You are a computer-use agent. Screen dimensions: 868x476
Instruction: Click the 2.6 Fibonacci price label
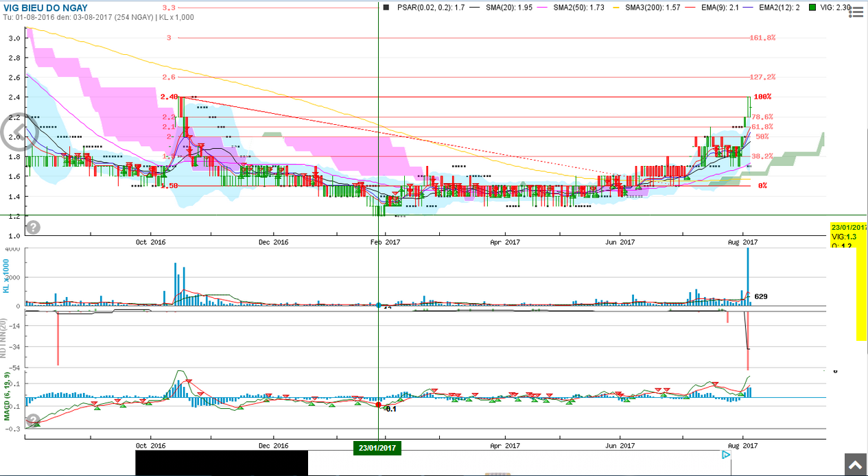click(x=169, y=77)
